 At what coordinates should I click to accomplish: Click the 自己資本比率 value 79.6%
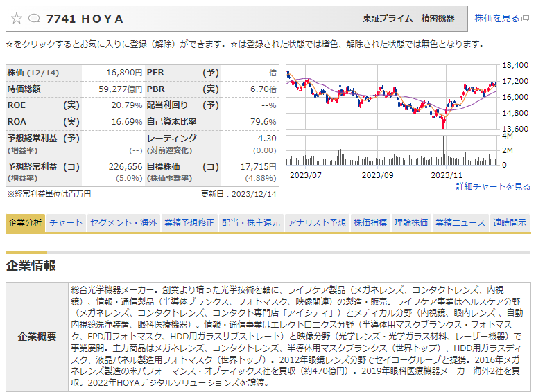[263, 122]
